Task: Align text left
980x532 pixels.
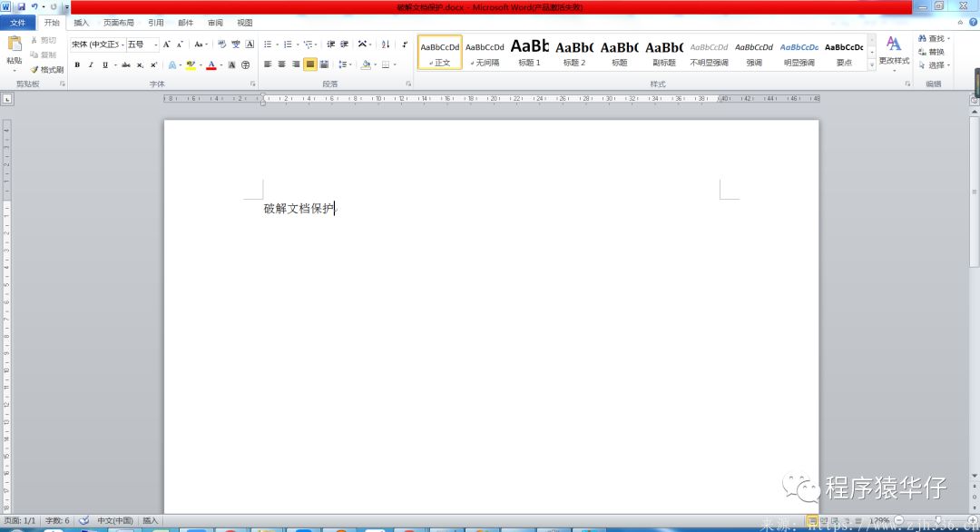Action: 268,64
